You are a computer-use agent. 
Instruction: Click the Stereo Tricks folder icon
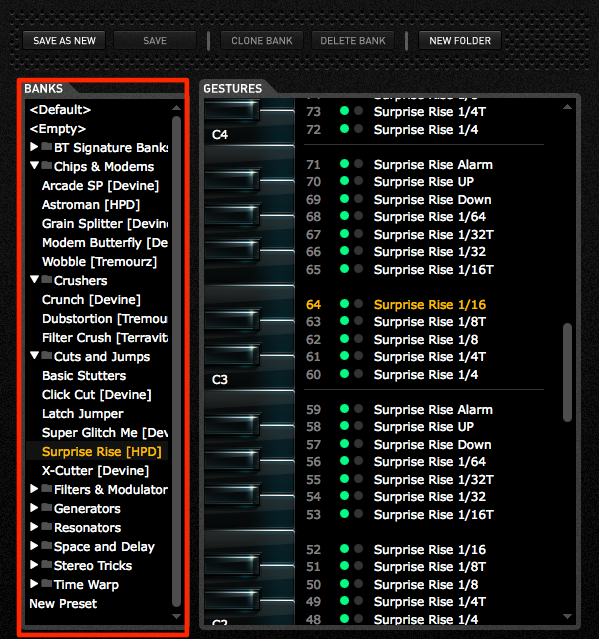point(46,564)
